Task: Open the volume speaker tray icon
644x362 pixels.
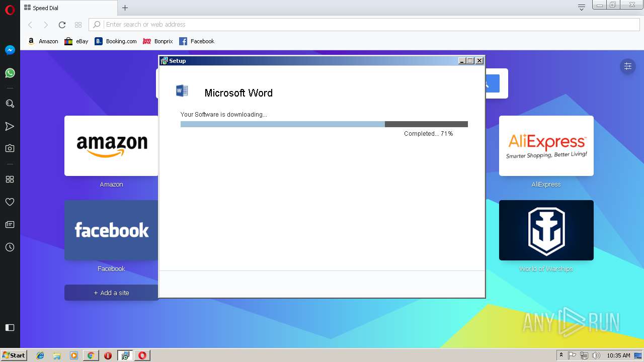Action: click(596, 355)
